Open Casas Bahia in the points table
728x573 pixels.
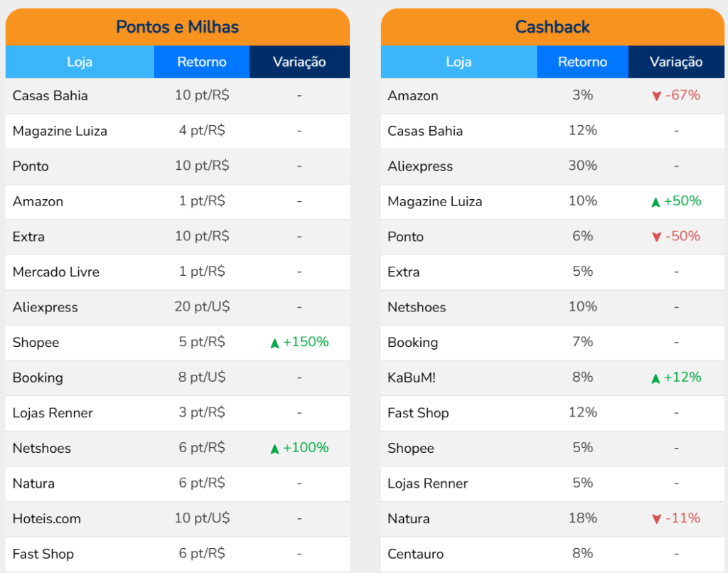click(x=50, y=95)
